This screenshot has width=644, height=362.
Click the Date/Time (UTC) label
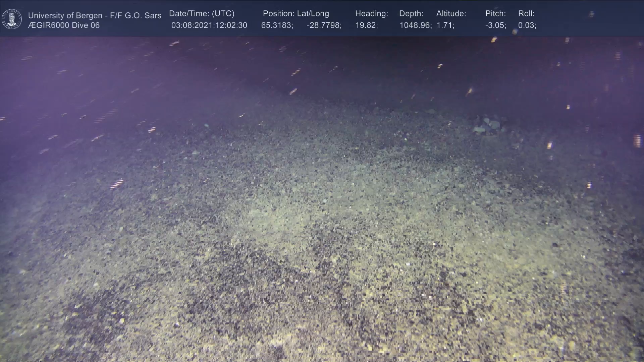202,14
